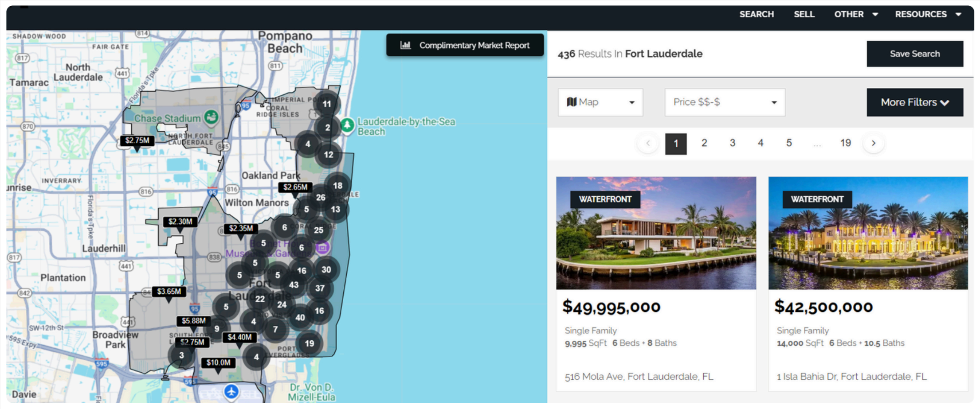Select the map cluster showing 43 listings
The height and width of the screenshot is (409, 980).
click(x=294, y=285)
